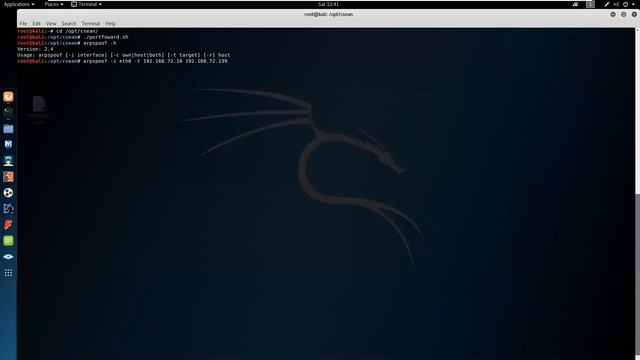The height and width of the screenshot is (360, 640).
Task: Expand the system menu arrow in top panel
Action: pos(633,4)
